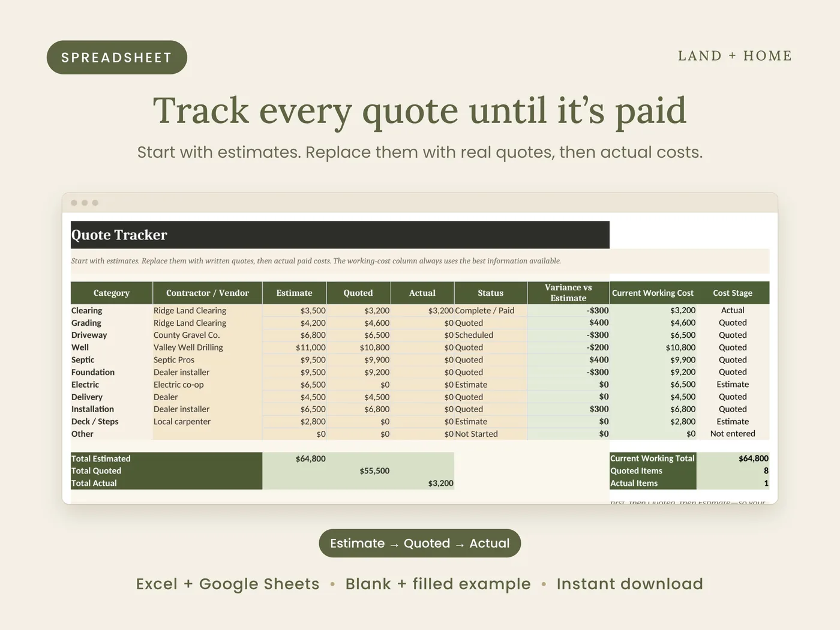The image size is (840, 630).
Task: Select the Current Working Cost header
Action: (653, 293)
